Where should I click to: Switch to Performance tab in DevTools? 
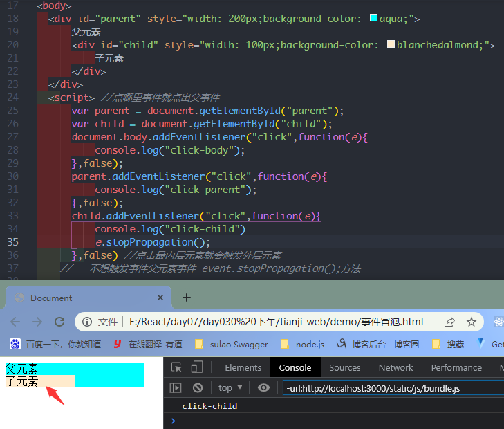coord(456,367)
